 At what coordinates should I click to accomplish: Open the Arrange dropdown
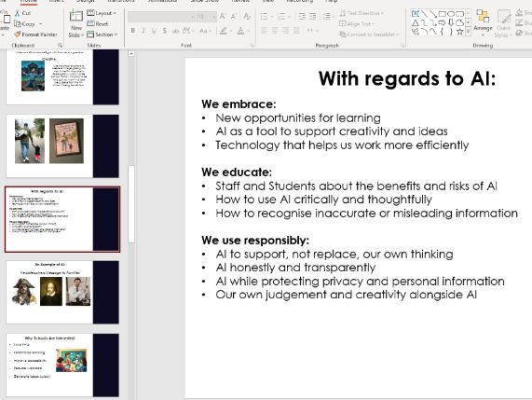pyautogui.click(x=483, y=21)
